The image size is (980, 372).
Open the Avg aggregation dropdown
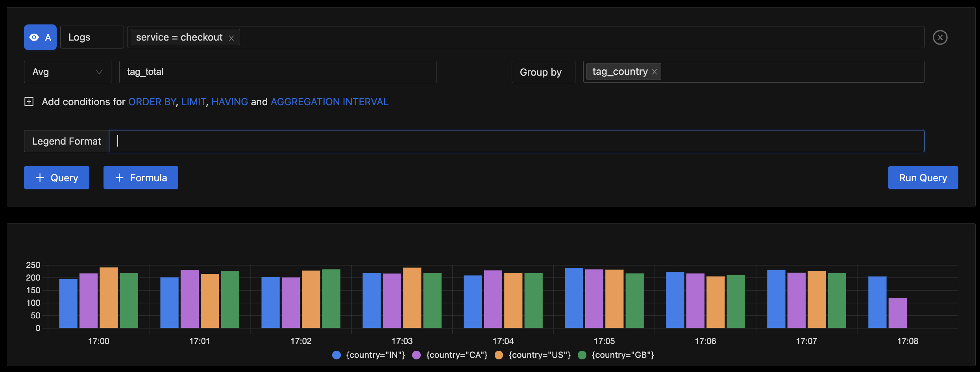68,72
